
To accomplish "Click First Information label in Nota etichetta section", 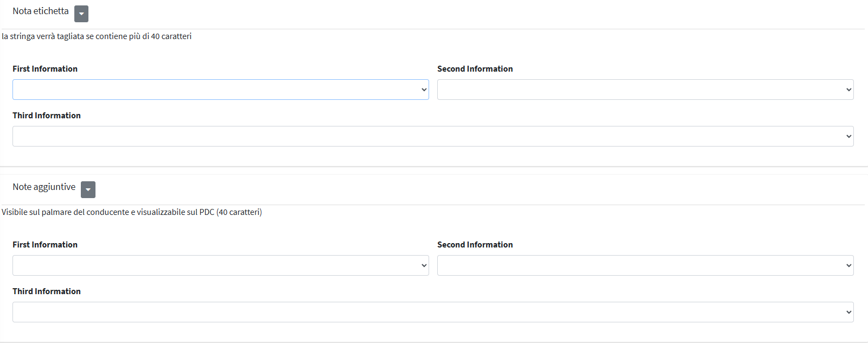I will pos(45,69).
